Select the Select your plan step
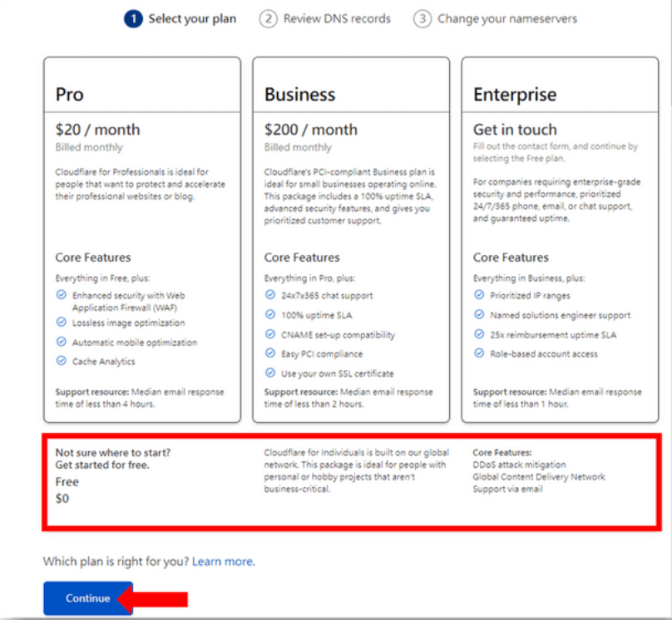The width and height of the screenshot is (672, 620). click(x=192, y=18)
